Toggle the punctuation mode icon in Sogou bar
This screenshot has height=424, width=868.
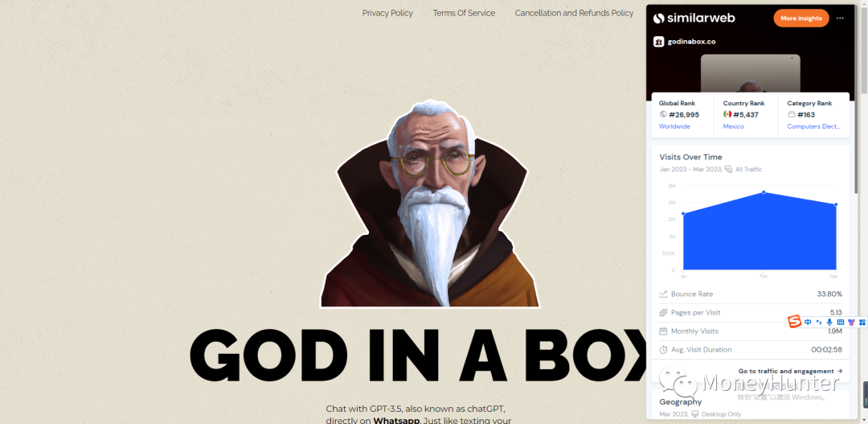pyautogui.click(x=819, y=322)
